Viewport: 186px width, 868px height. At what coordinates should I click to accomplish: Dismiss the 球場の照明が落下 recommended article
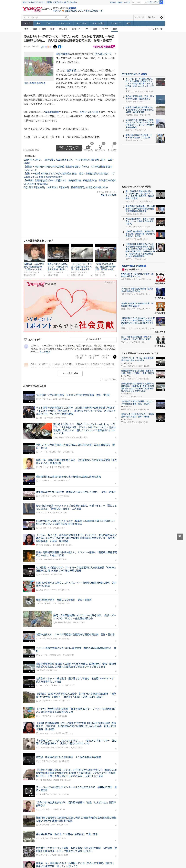point(115,606)
